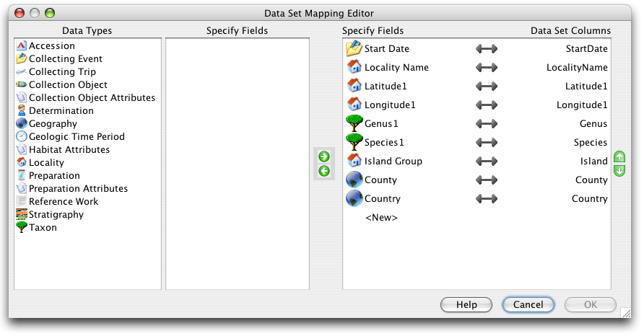Click the County globe icon
This screenshot has height=336, width=644.
click(354, 180)
